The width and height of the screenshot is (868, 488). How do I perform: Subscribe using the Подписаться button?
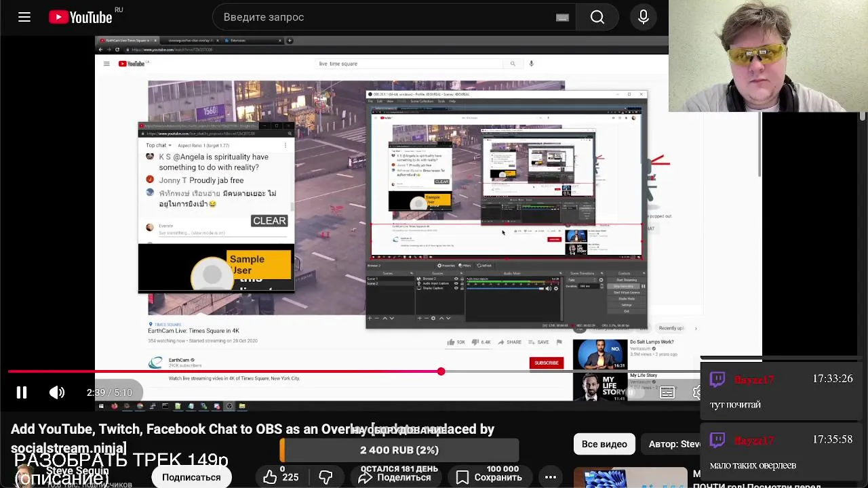pyautogui.click(x=191, y=477)
